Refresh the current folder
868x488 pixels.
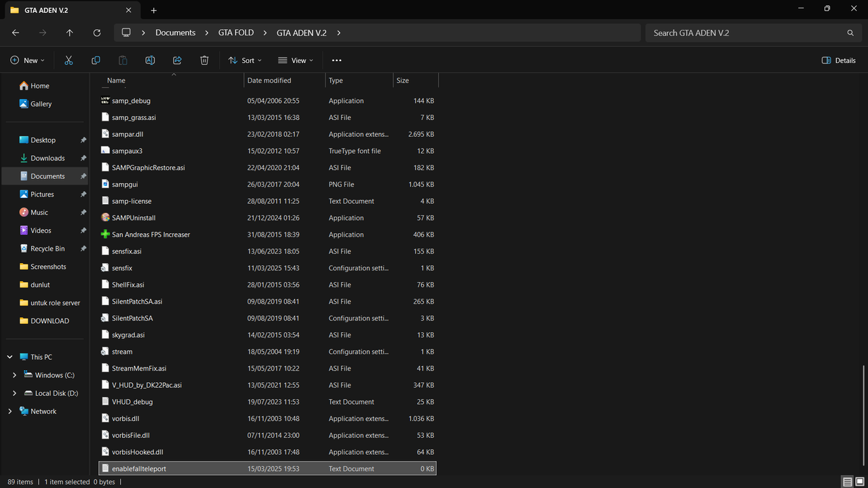tap(97, 33)
